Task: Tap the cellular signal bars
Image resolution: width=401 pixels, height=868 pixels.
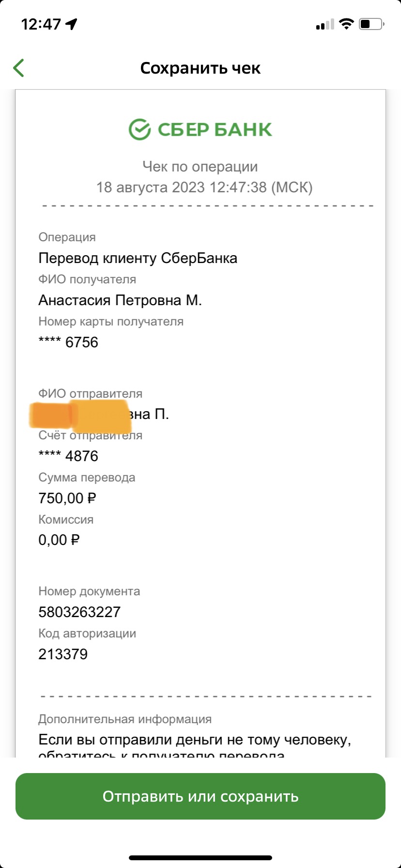Action: pos(324,24)
